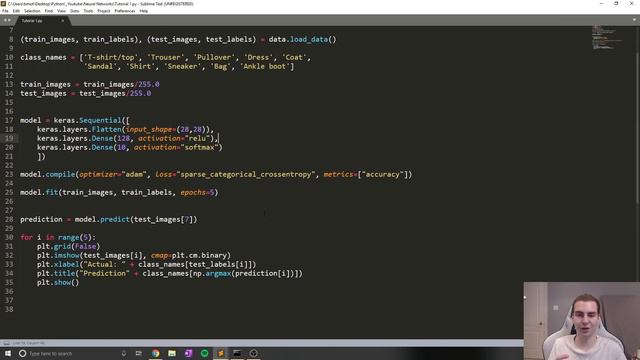Click 'Sequential' on line 17

pyautogui.click(x=100, y=120)
